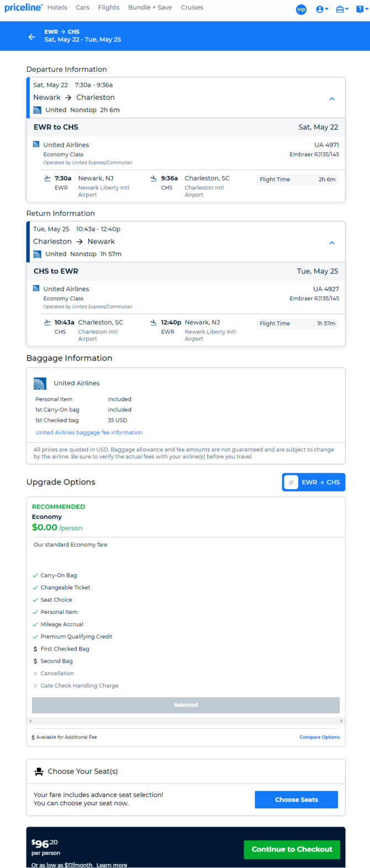Click the EWR to CHS segment heading
370x868 pixels.
(x=56, y=127)
